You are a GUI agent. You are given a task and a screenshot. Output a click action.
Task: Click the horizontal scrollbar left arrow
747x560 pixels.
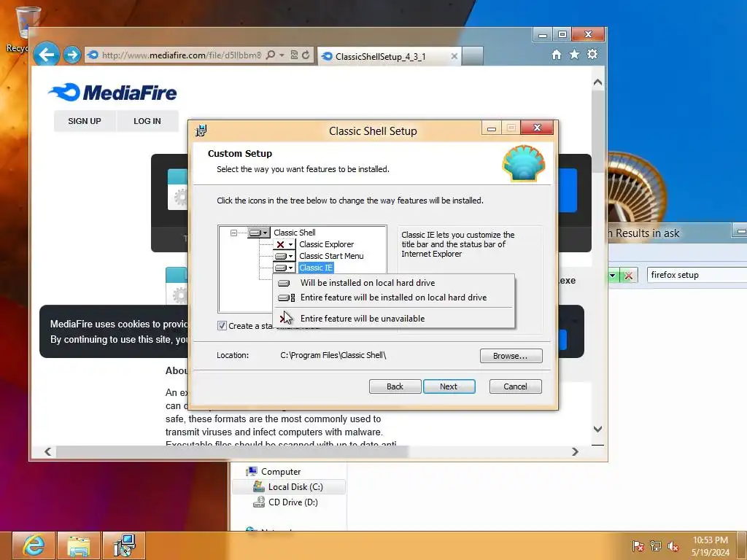[x=47, y=451]
